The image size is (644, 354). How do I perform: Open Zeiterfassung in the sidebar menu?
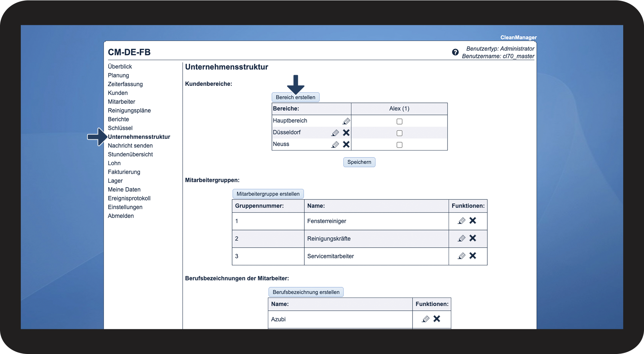pyautogui.click(x=125, y=84)
